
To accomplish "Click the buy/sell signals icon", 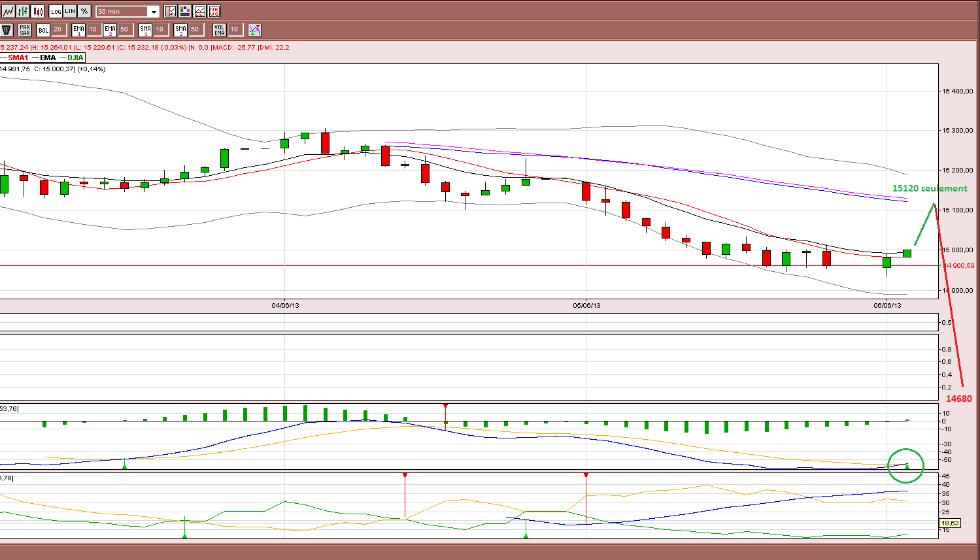I will coord(255,29).
